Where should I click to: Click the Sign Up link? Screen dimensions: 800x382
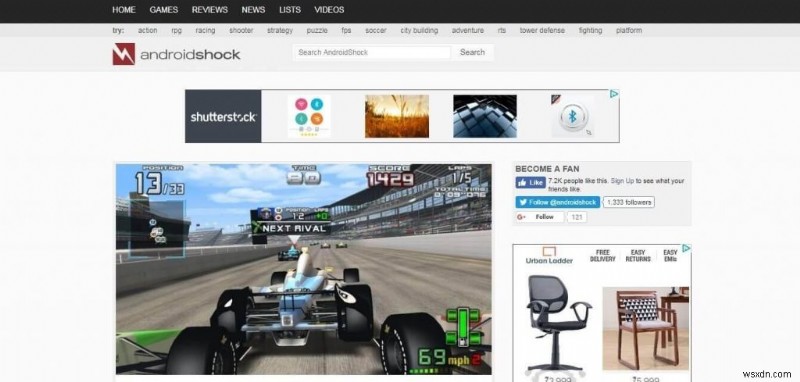point(623,181)
